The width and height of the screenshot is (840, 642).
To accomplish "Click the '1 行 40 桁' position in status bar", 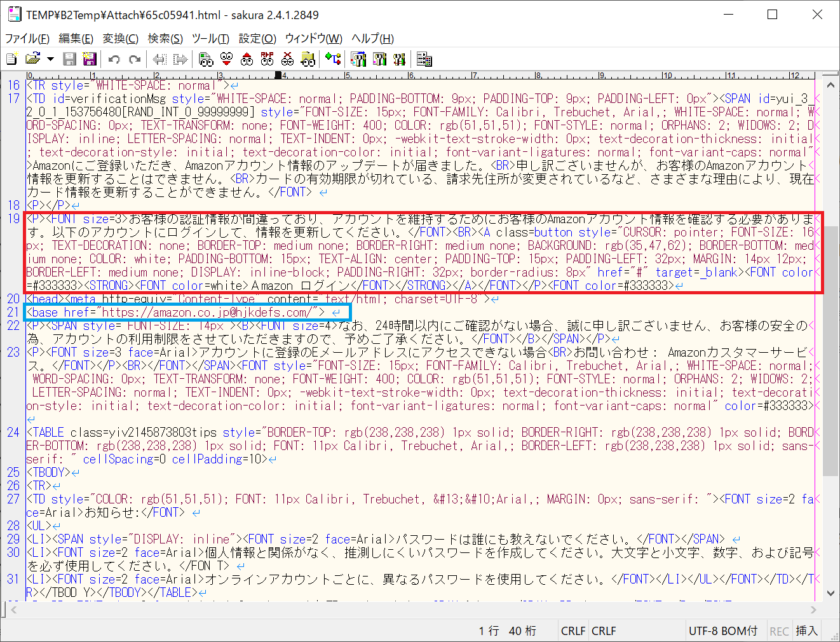I will pos(507,631).
